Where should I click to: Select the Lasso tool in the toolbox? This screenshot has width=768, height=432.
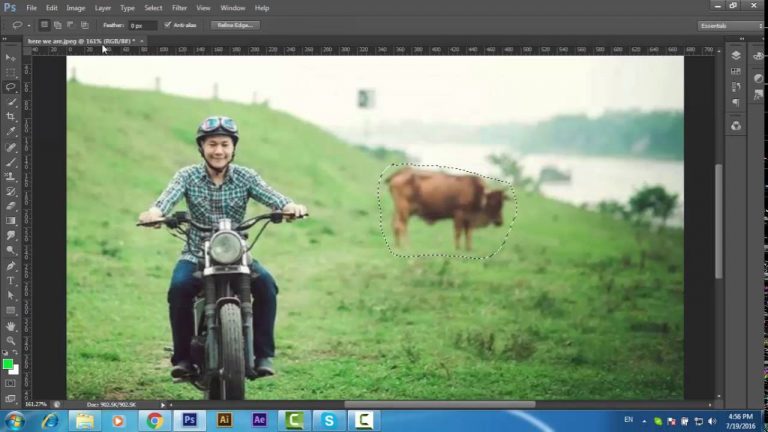(x=11, y=87)
